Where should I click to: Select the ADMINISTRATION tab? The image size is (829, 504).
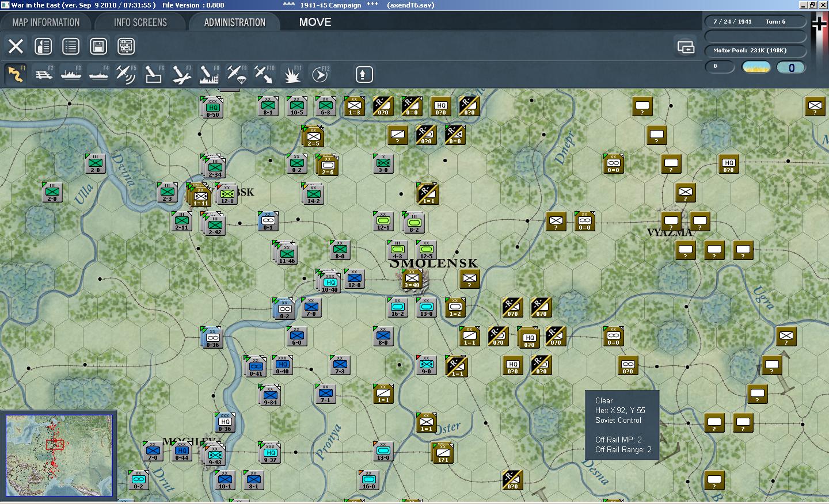pyautogui.click(x=234, y=22)
